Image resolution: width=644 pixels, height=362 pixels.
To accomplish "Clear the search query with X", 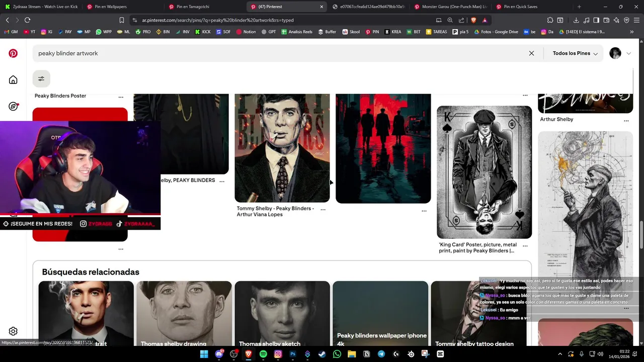I will [531, 53].
